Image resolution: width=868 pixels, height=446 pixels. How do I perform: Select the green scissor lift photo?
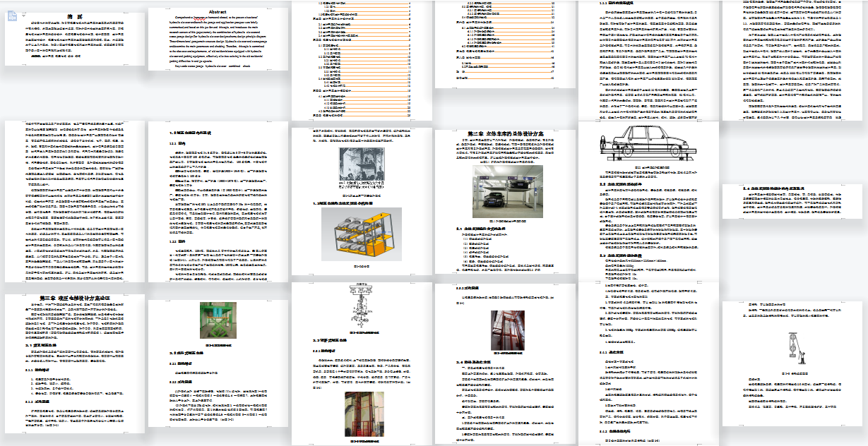217,322
